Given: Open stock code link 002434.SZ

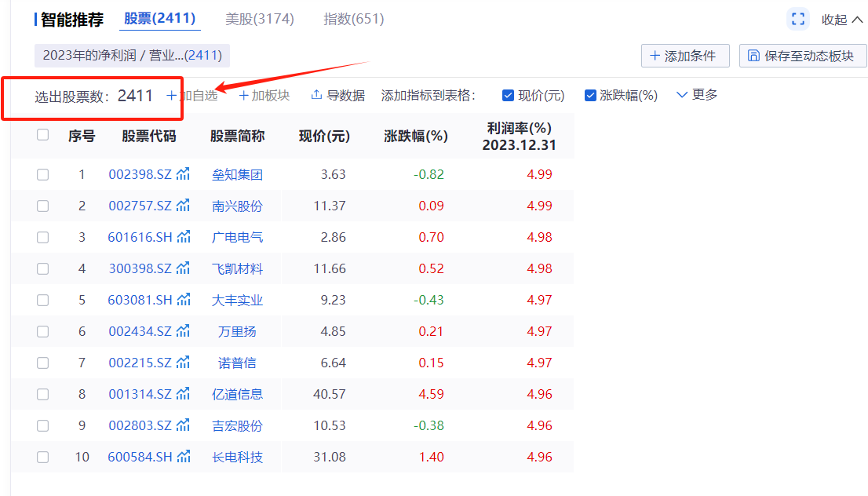Looking at the screenshot, I should click(140, 331).
